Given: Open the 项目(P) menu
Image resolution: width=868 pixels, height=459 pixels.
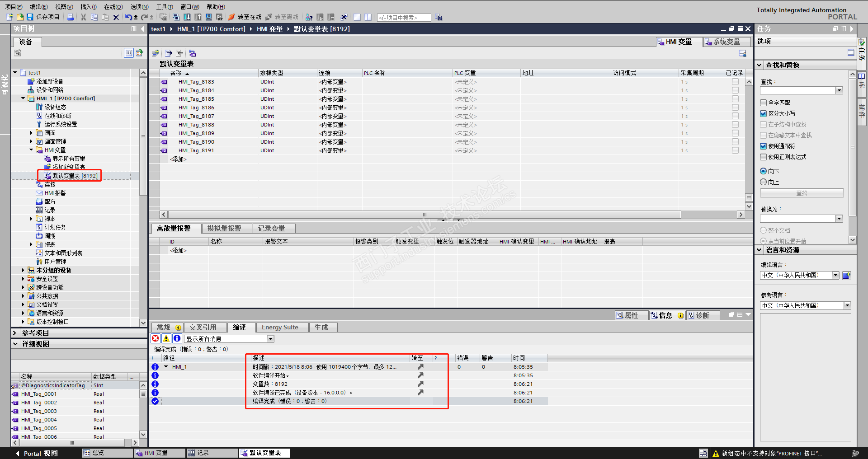Looking at the screenshot, I should (x=14, y=7).
